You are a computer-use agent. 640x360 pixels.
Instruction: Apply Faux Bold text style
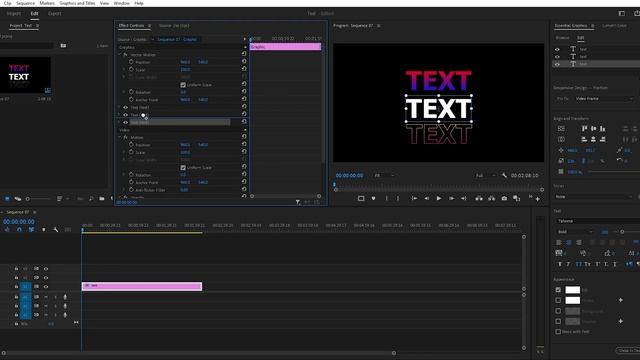coord(560,264)
